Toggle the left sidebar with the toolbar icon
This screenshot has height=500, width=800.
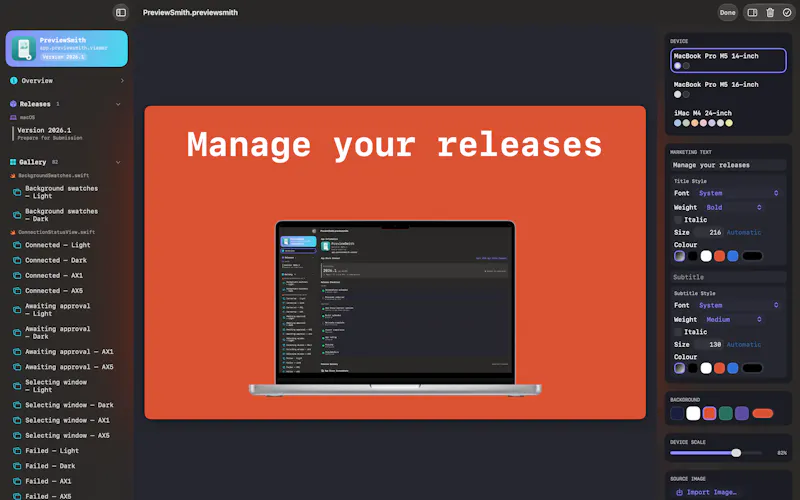click(x=121, y=13)
